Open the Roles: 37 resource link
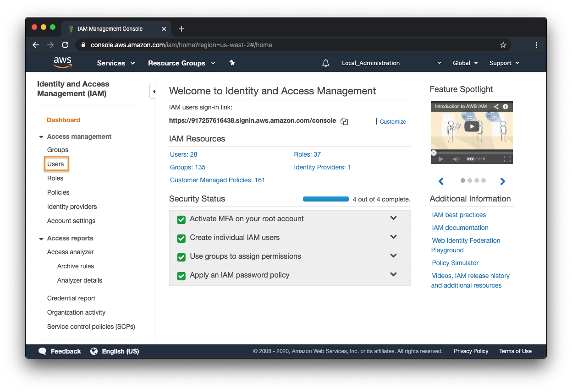572x392 pixels. [x=307, y=154]
